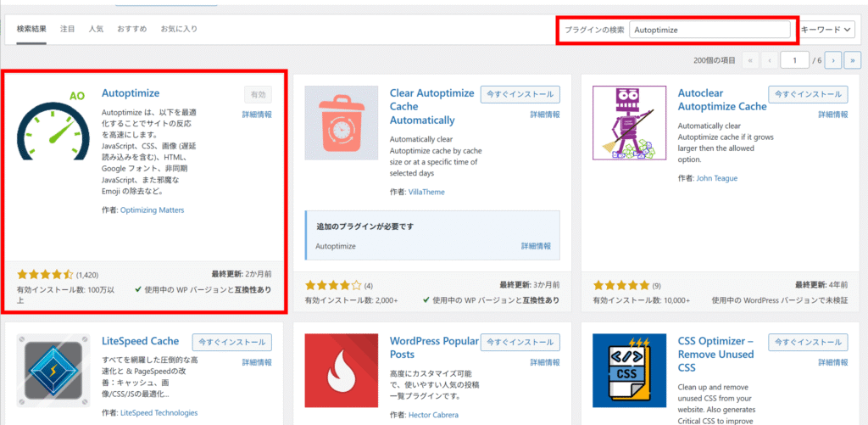Click 最終更新: 2か月前 text
The width and height of the screenshot is (868, 425).
(x=242, y=274)
